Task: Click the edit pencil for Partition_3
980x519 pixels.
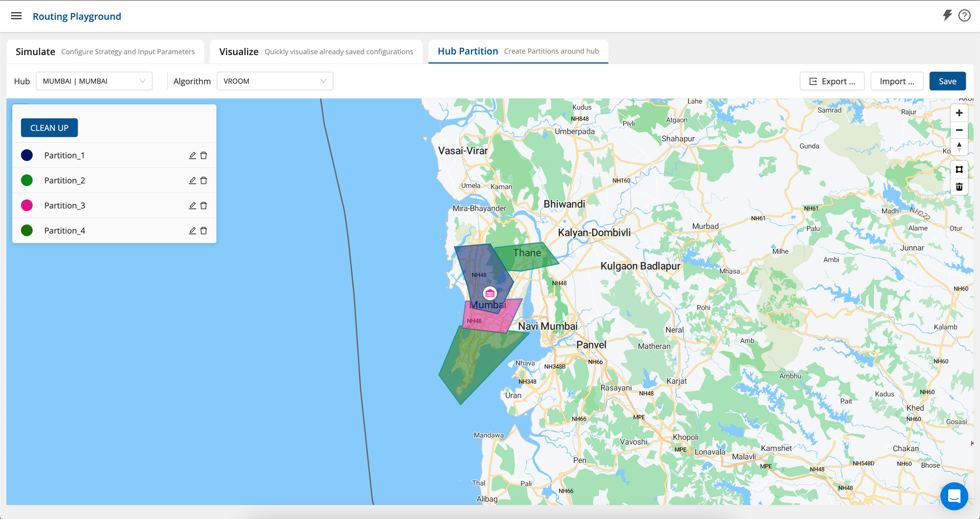Action: point(192,206)
